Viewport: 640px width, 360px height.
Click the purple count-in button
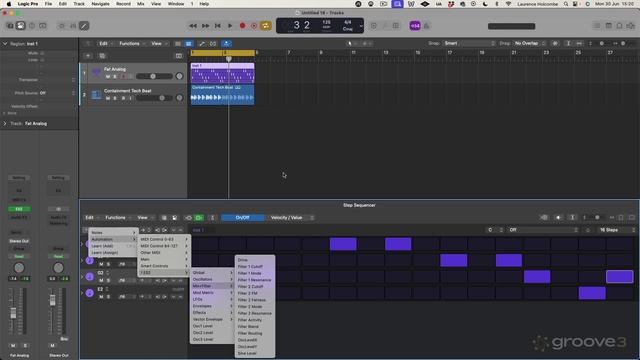pos(415,26)
